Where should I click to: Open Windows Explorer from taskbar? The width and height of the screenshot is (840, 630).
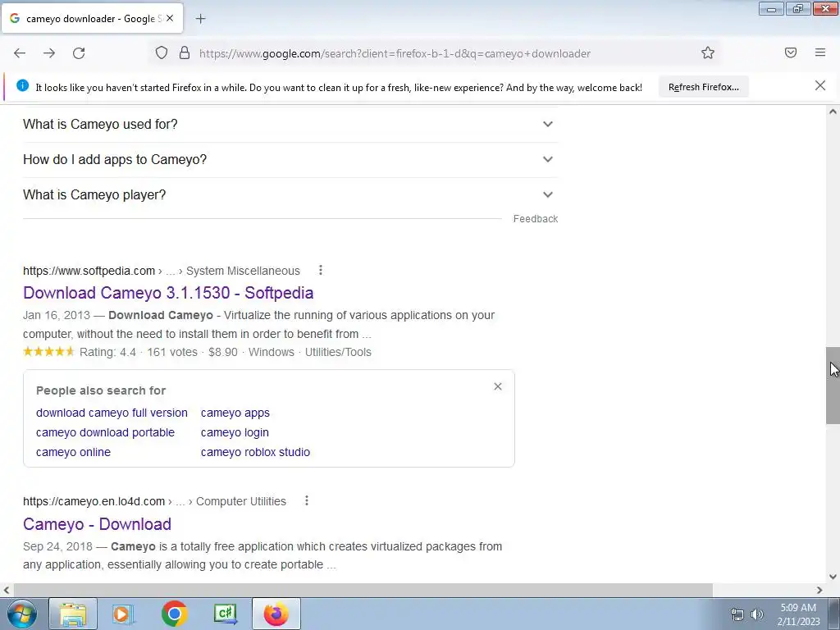73,614
